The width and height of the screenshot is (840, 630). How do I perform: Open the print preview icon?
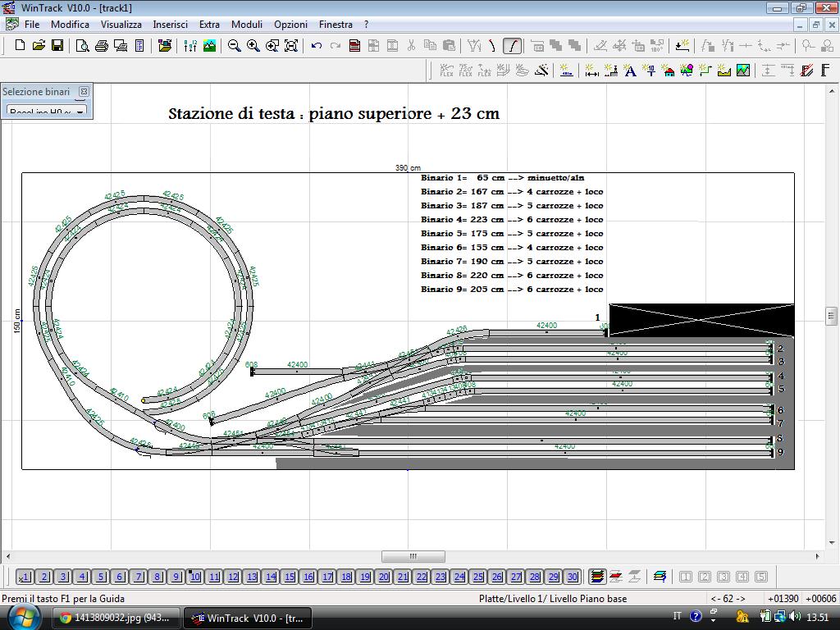(83, 46)
